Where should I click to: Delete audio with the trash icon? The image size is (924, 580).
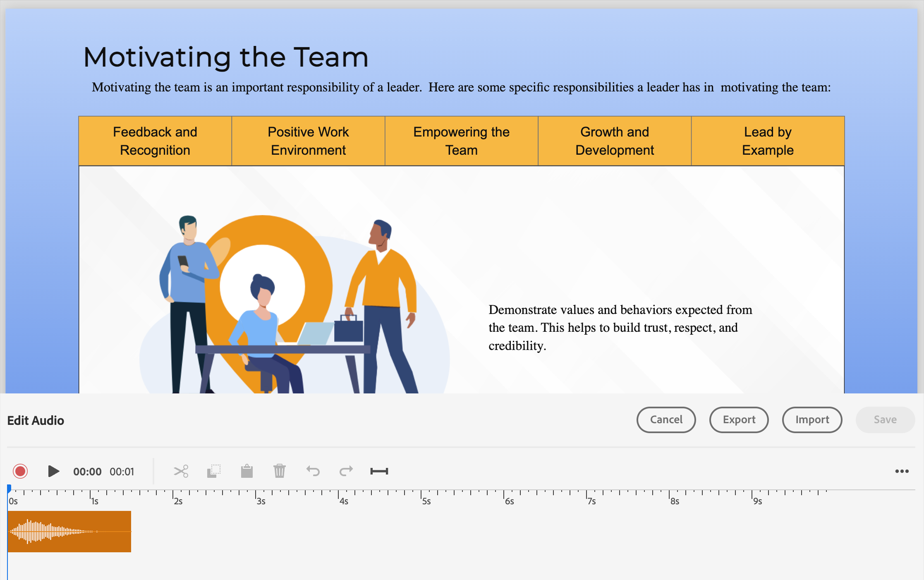(x=280, y=471)
